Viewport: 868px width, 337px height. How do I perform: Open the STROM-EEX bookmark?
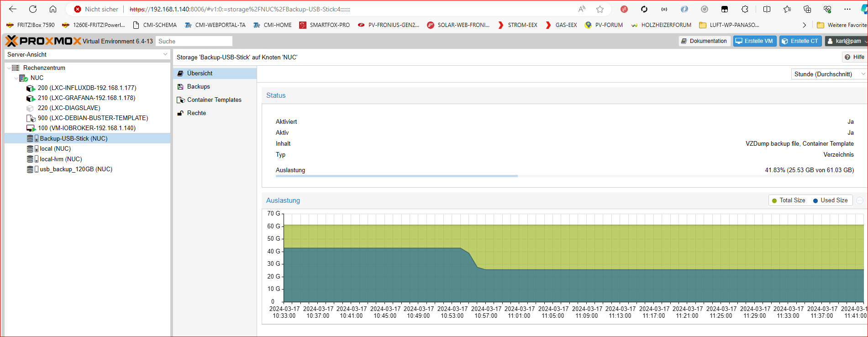tap(517, 25)
